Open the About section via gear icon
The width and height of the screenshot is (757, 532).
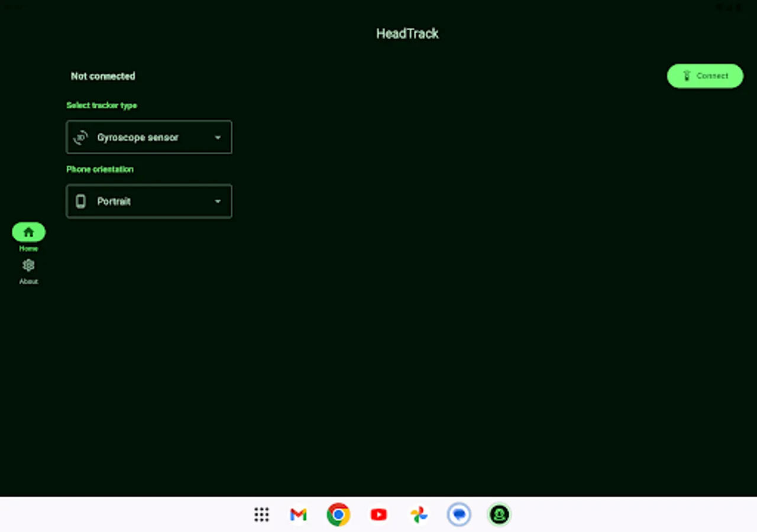click(28, 265)
